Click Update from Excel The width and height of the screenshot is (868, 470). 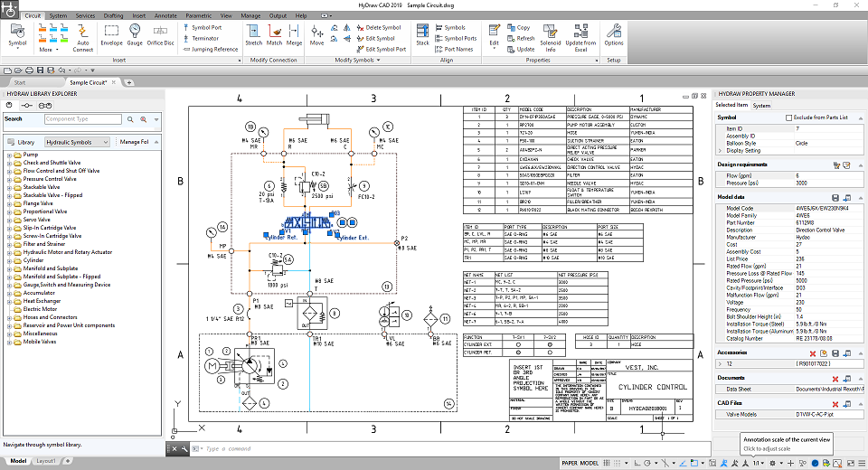[x=580, y=36]
